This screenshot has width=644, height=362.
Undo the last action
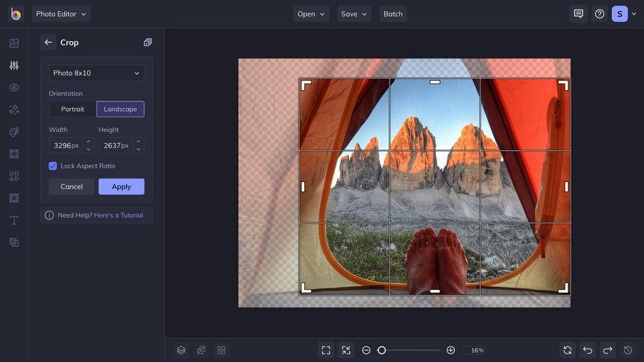(x=588, y=350)
